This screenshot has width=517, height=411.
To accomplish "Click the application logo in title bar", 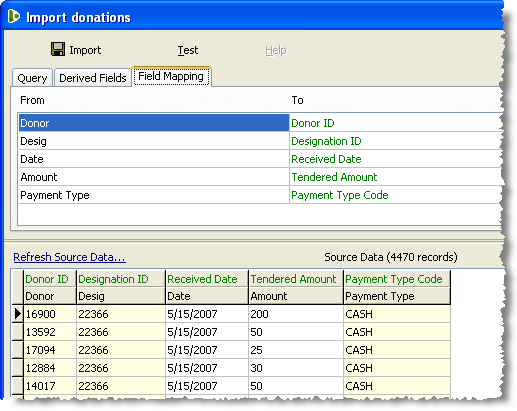I will pyautogui.click(x=14, y=16).
